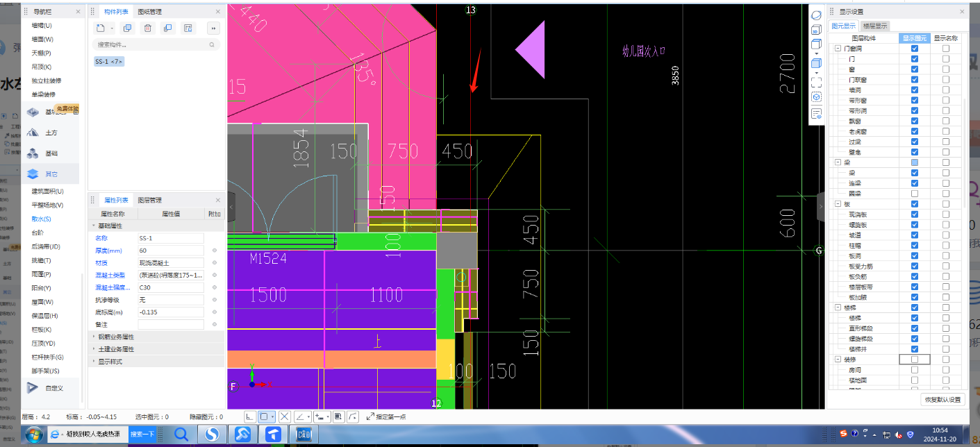The height and width of the screenshot is (447, 980).
Task: Collapse the 基础属性 section
Action: click(94, 226)
